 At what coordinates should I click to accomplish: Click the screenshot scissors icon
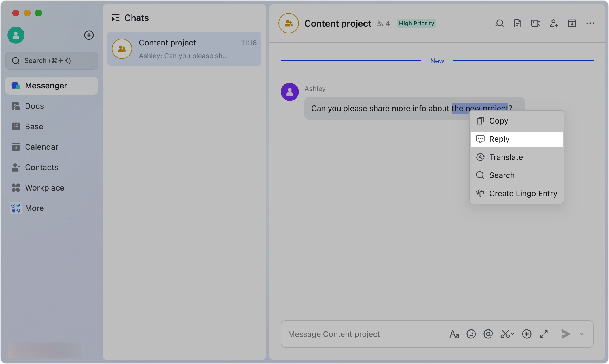(505, 334)
